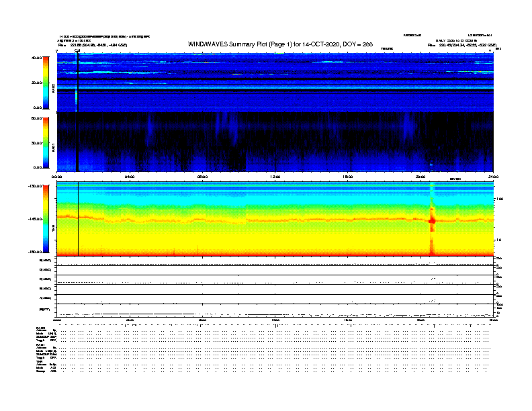Click 00:00 tick label under RAD1 spectrogram
532x411 pixels.
pos(56,177)
